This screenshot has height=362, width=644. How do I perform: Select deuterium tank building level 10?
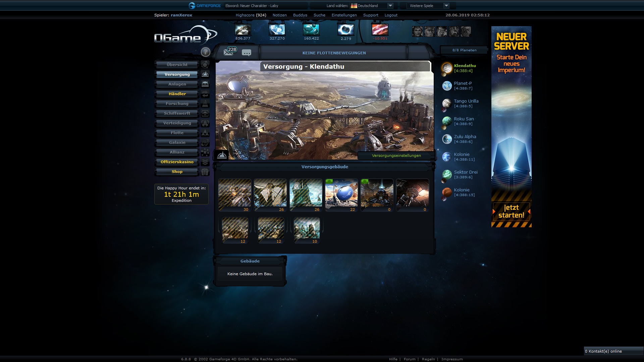point(307,230)
